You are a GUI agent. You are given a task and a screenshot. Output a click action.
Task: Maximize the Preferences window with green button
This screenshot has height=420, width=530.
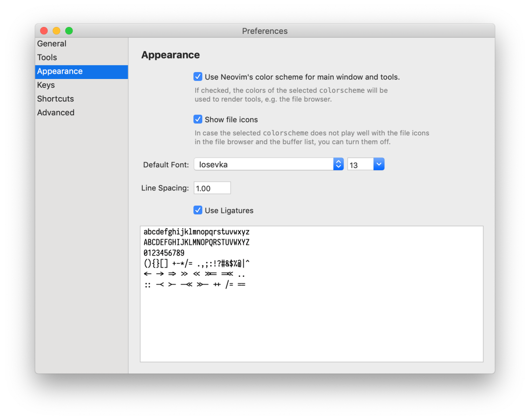point(69,31)
